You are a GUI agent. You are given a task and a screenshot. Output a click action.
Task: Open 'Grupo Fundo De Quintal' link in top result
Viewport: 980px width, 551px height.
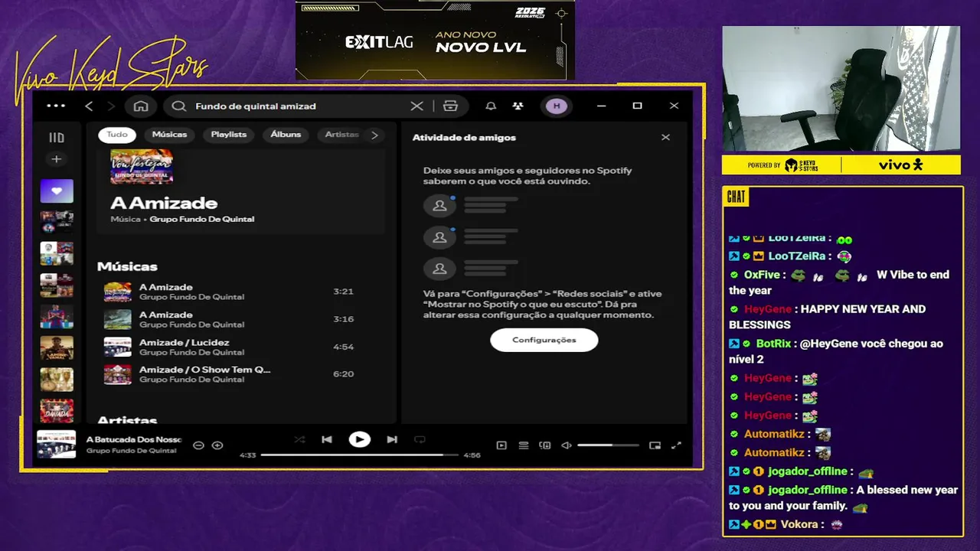[202, 219]
